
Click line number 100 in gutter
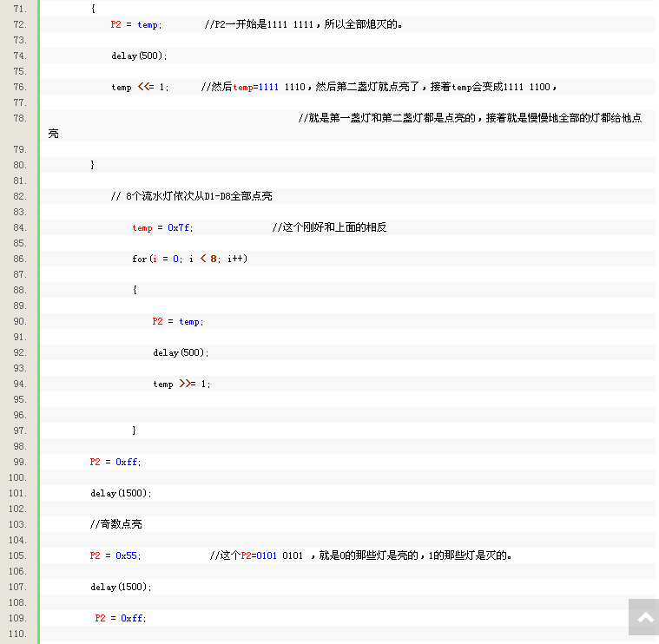[x=17, y=477]
